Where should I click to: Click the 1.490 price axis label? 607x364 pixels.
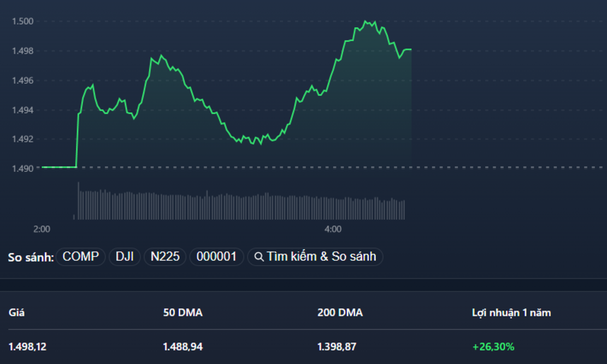[23, 169]
